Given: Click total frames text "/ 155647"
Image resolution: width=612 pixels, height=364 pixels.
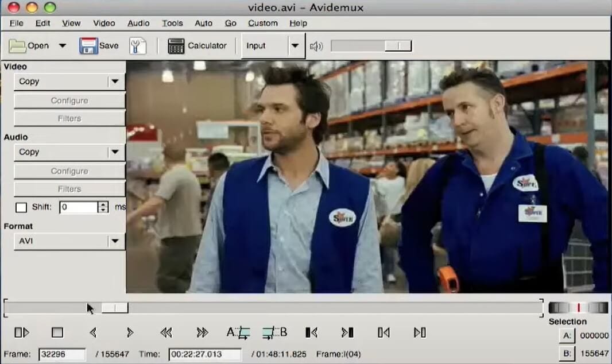Looking at the screenshot, I should [x=113, y=354].
